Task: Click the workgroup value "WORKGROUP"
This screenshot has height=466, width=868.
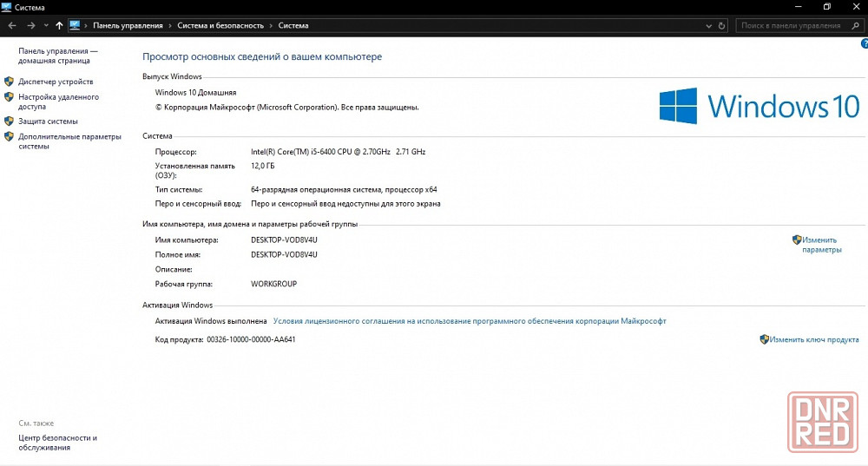Action: [x=274, y=284]
